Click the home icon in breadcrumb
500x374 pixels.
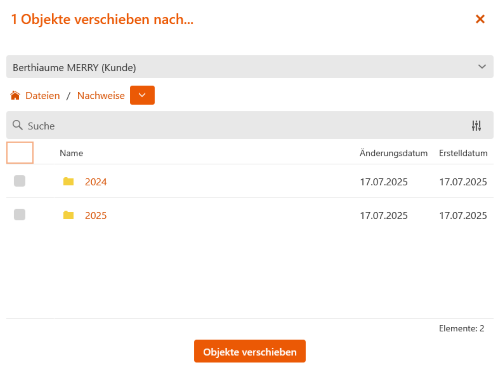point(15,95)
